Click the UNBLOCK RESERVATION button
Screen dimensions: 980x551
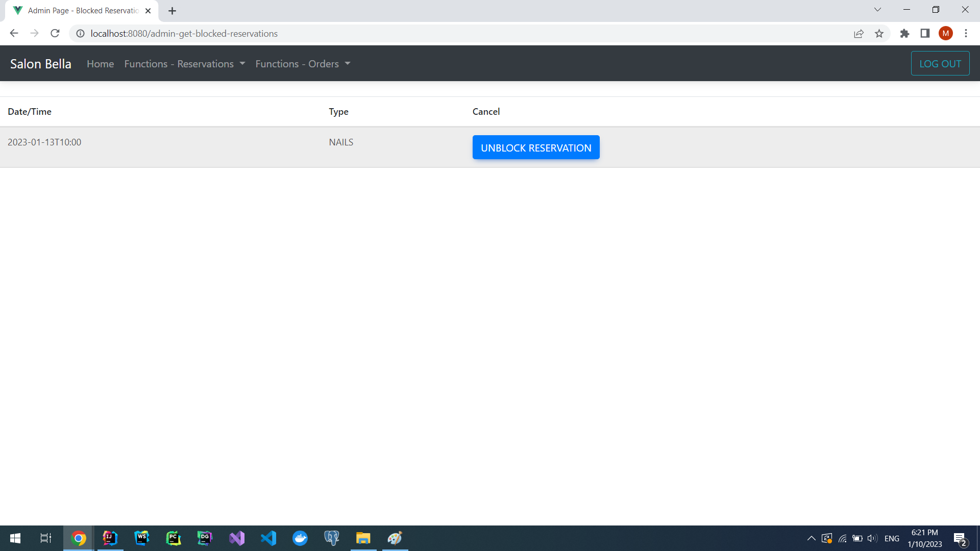pos(536,147)
